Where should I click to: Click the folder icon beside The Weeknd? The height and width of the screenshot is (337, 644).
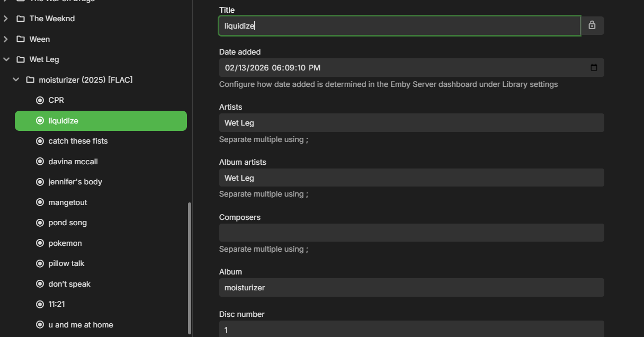pyautogui.click(x=21, y=19)
